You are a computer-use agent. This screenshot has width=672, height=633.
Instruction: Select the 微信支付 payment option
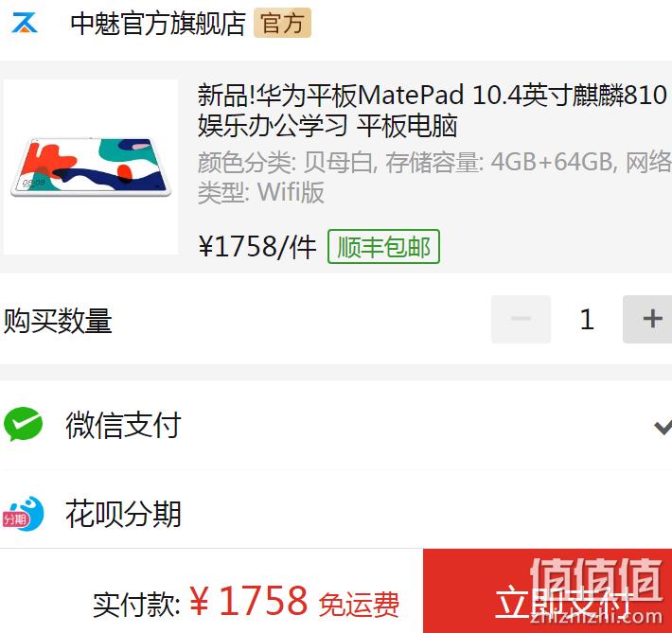pos(336,424)
